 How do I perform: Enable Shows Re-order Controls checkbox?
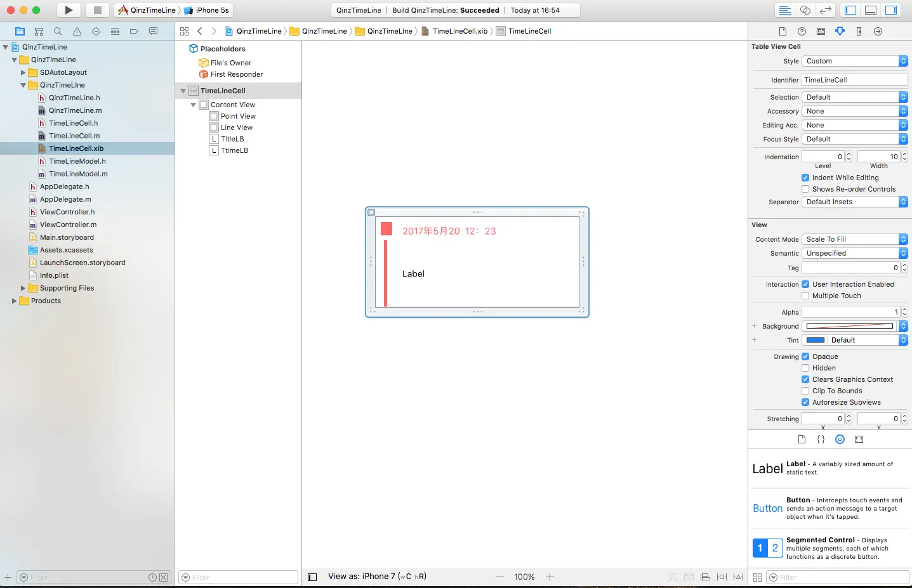805,189
